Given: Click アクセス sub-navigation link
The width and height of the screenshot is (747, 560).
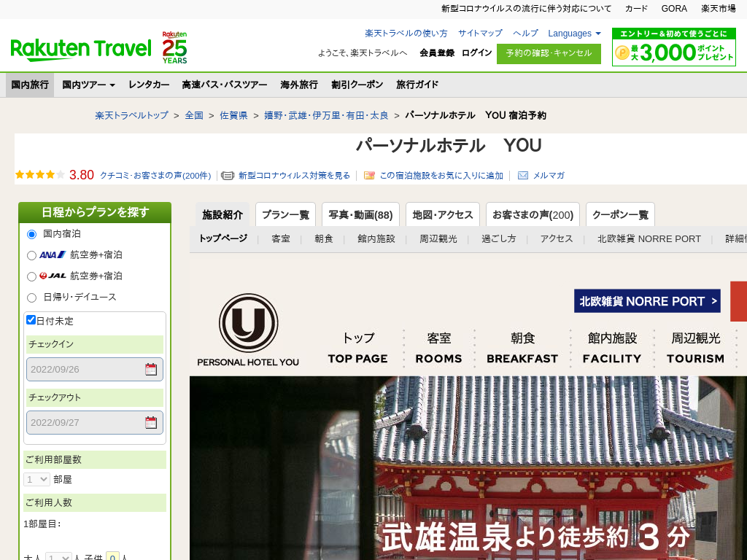Looking at the screenshot, I should click(557, 238).
